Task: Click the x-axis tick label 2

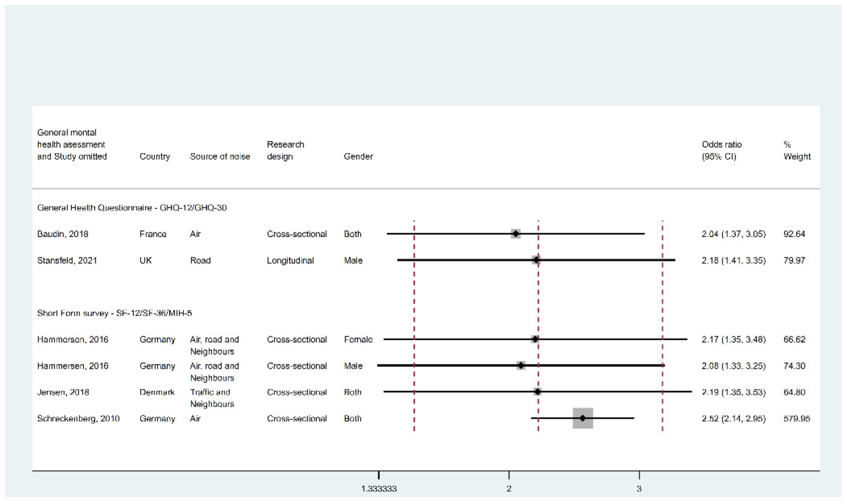Action: [x=509, y=489]
